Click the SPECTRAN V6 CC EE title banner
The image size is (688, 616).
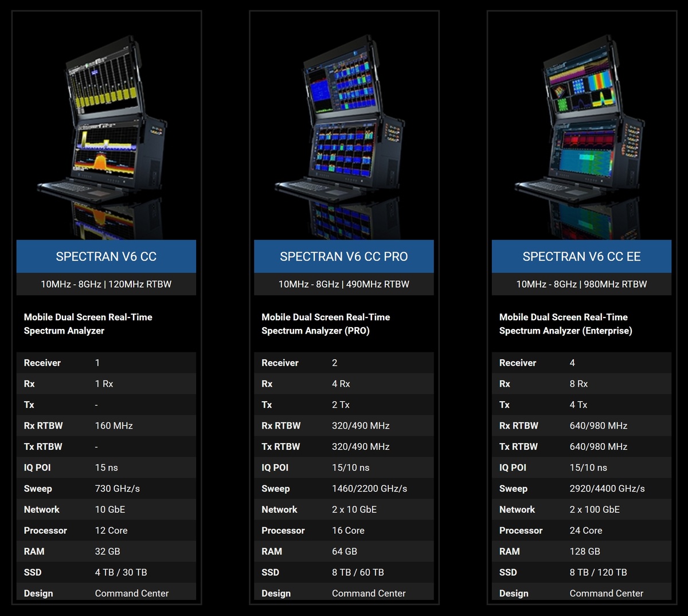coord(581,256)
